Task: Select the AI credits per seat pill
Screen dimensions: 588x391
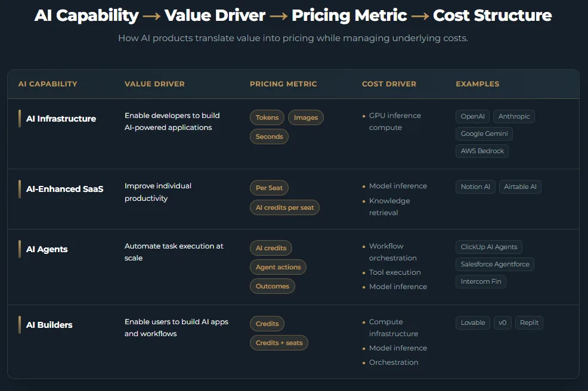Action: [284, 207]
